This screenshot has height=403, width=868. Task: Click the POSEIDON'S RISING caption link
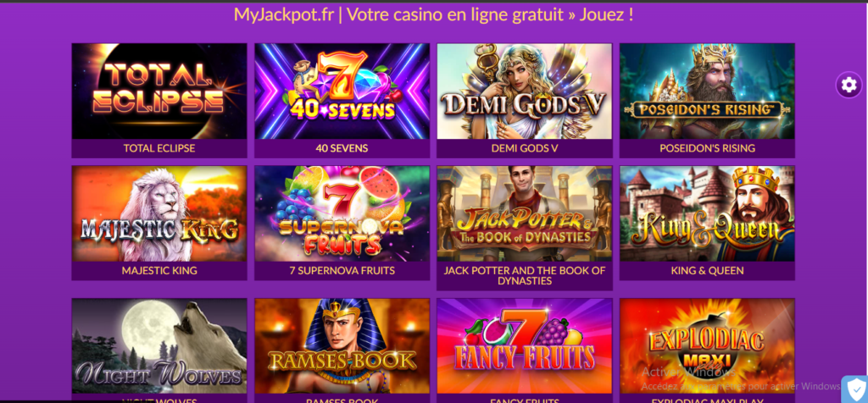707,148
